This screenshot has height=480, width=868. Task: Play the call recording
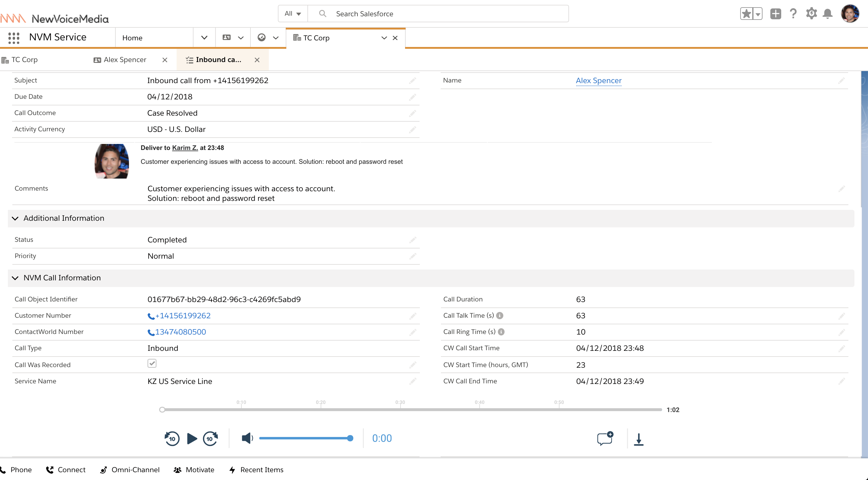click(x=192, y=439)
